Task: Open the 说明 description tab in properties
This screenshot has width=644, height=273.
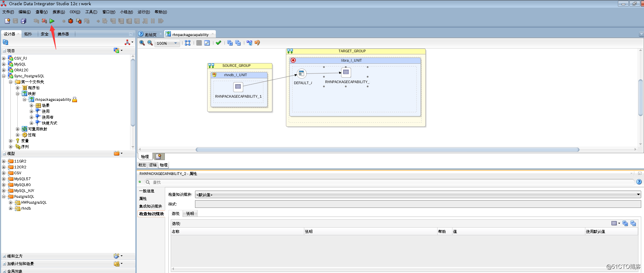Action: [x=190, y=213]
